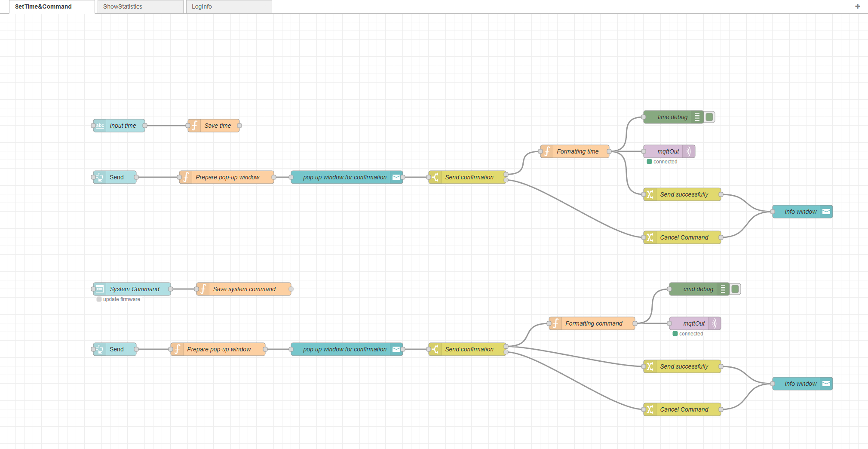Screen dimensions: 868x449
Task: Click the lower Send button node
Action: [x=116, y=349]
